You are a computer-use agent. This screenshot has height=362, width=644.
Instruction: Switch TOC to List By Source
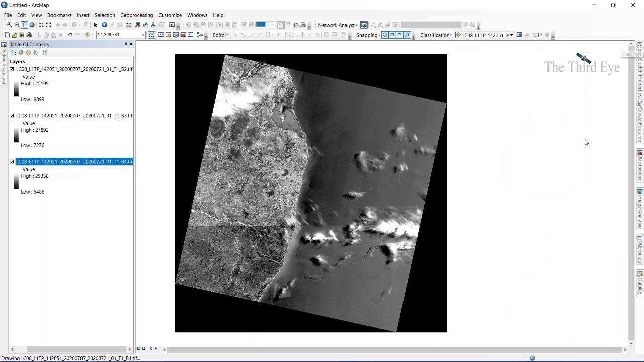coord(21,52)
